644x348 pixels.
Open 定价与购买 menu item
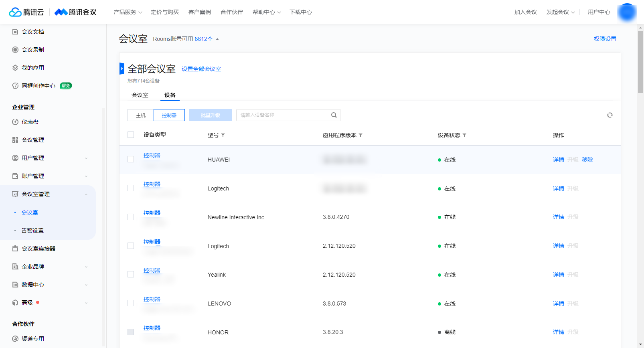coord(165,12)
